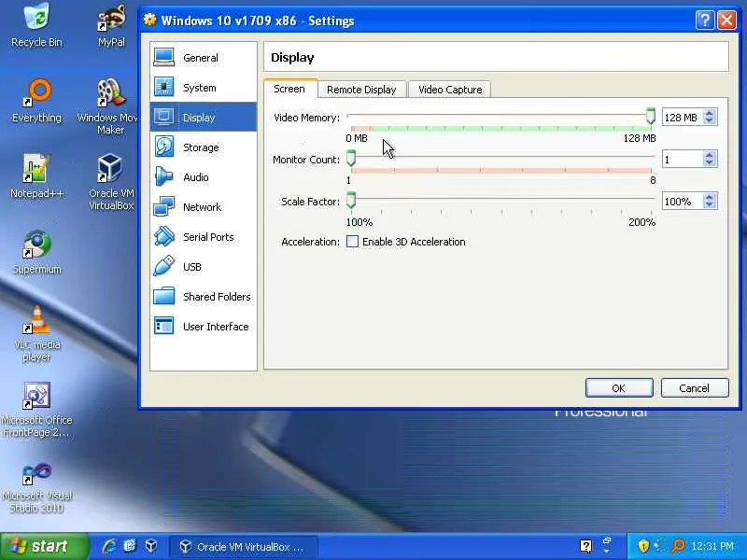Click the taskbar help question mark icon
The image size is (747, 560).
586,546
